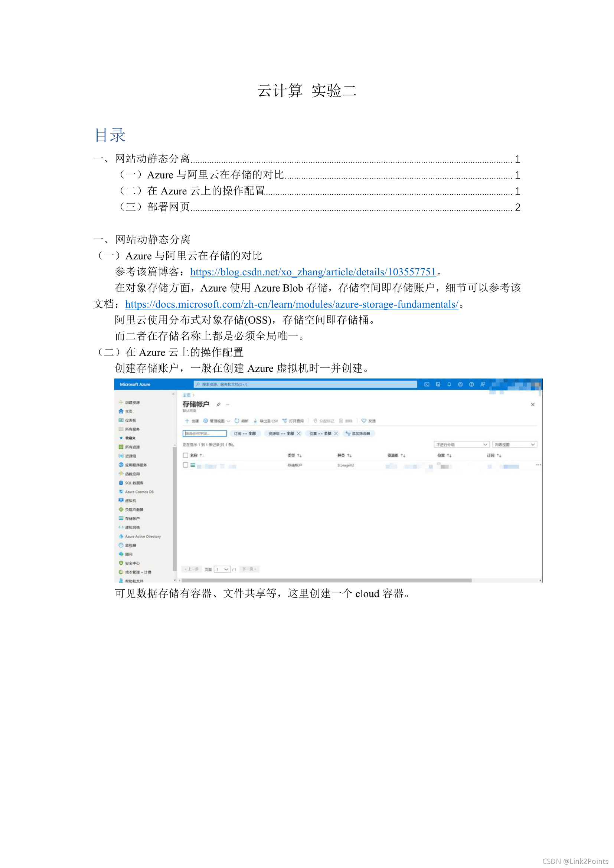This screenshot has width=614, height=868.
Task: Open 负载均衡器 in the sidebar
Action: click(131, 510)
